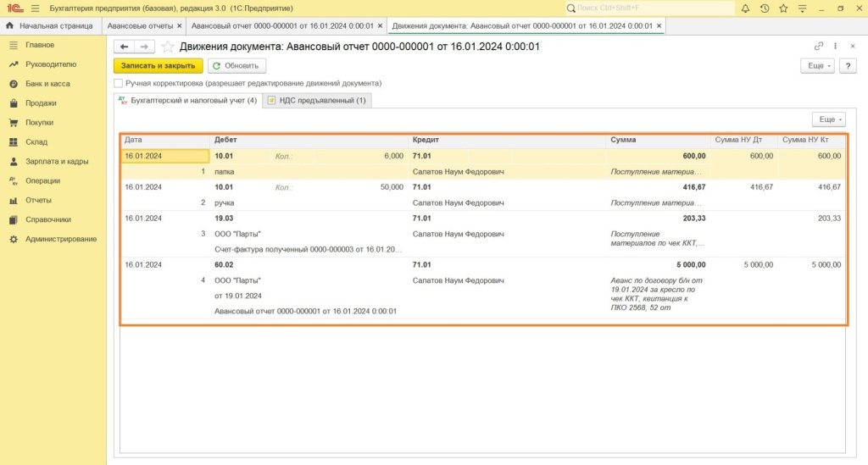
Task: Close the Авансовые отчеты tab
Action: pyautogui.click(x=179, y=26)
